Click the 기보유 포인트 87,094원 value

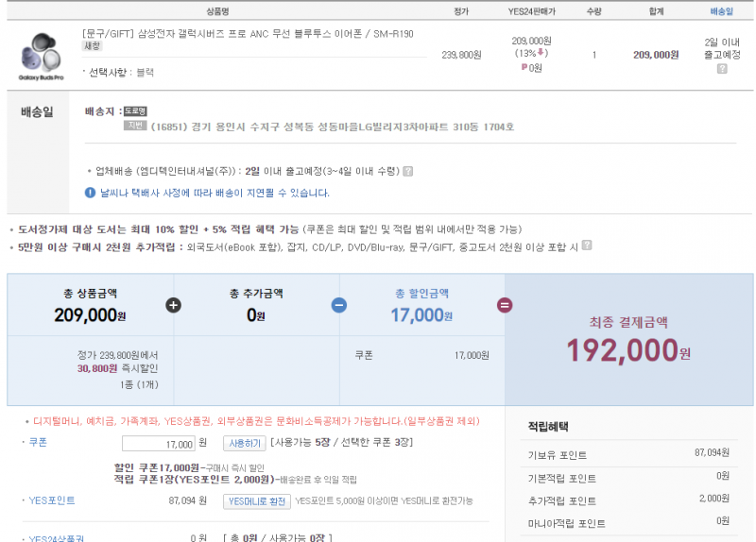[712, 452]
